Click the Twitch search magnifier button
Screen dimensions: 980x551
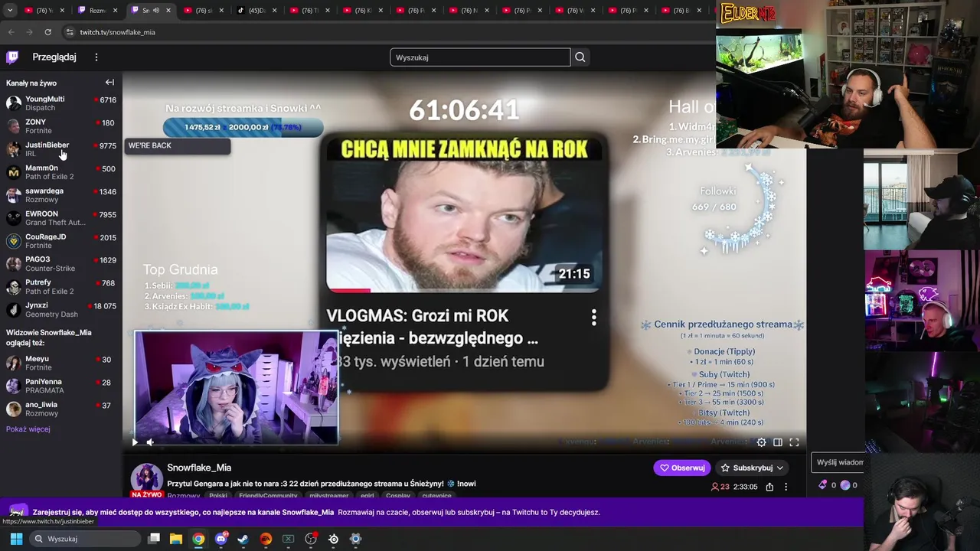[x=580, y=57]
